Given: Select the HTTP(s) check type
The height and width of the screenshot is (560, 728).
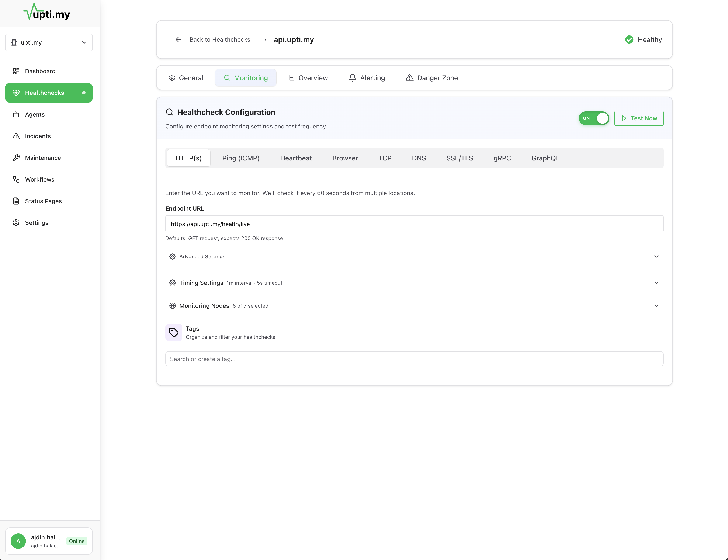Looking at the screenshot, I should (189, 158).
